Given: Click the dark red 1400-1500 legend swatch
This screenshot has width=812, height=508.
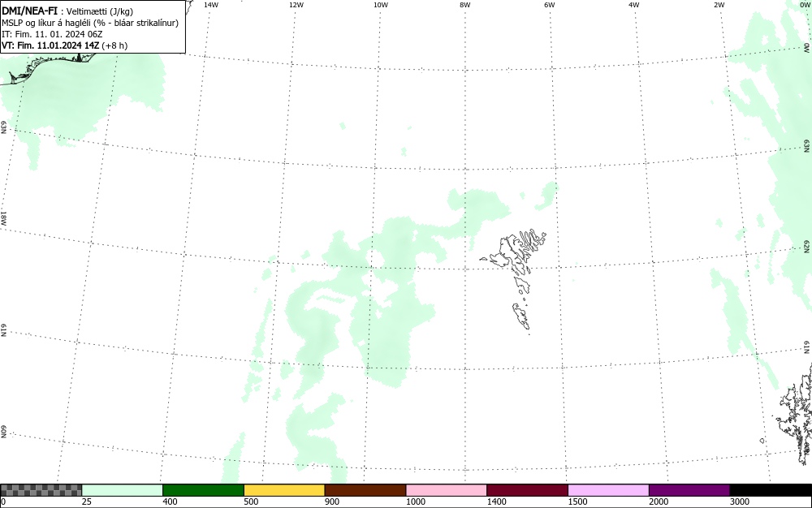Looking at the screenshot, I should coord(527,490).
